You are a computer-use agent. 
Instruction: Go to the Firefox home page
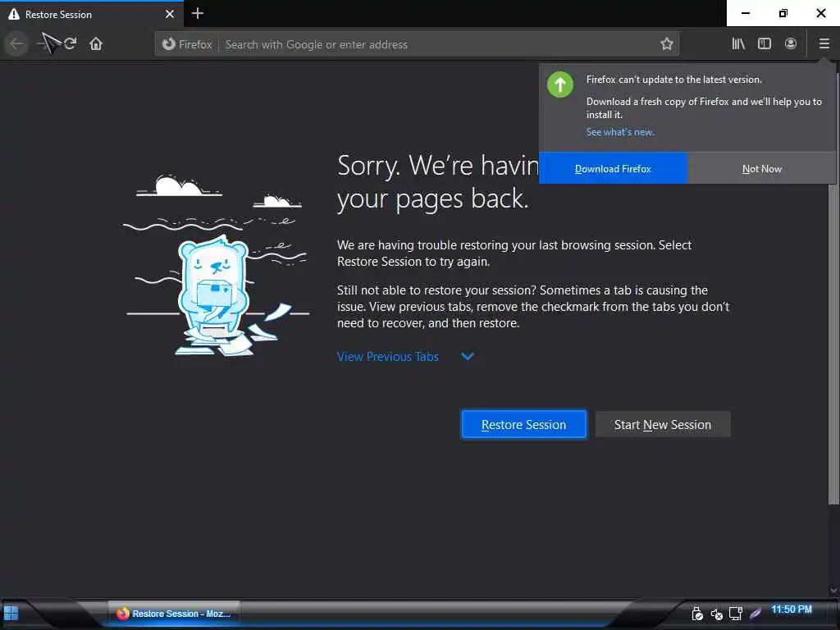tap(96, 43)
